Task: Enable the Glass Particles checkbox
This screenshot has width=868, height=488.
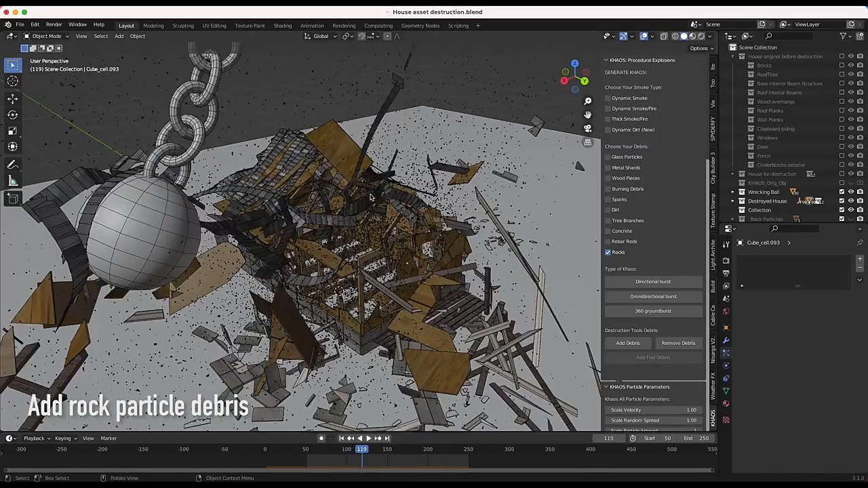Action: click(608, 157)
